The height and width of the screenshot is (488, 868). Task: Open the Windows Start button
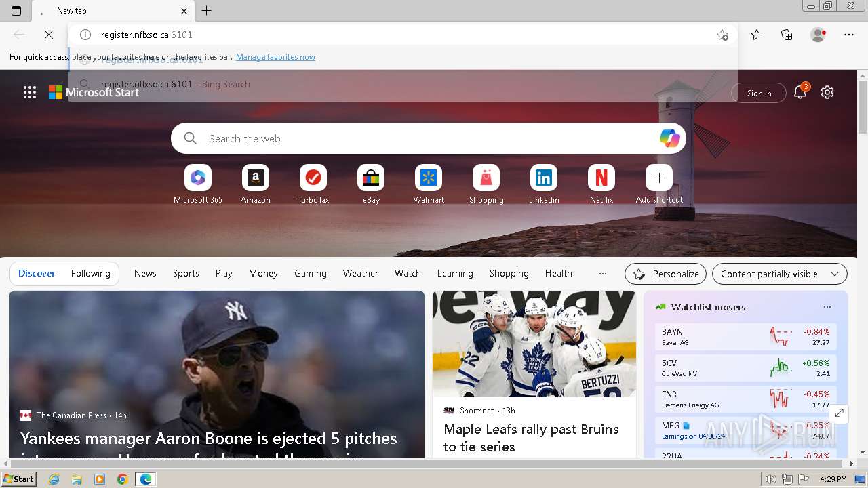(x=19, y=479)
